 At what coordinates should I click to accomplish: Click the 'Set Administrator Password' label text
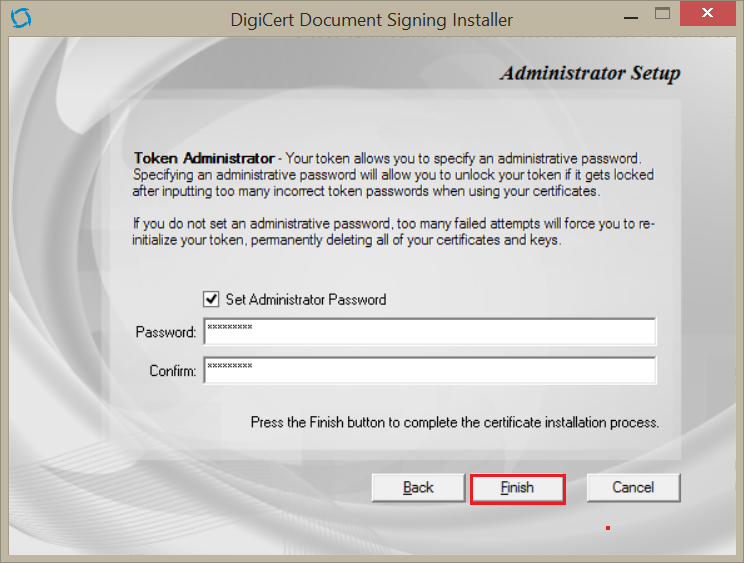coord(305,299)
